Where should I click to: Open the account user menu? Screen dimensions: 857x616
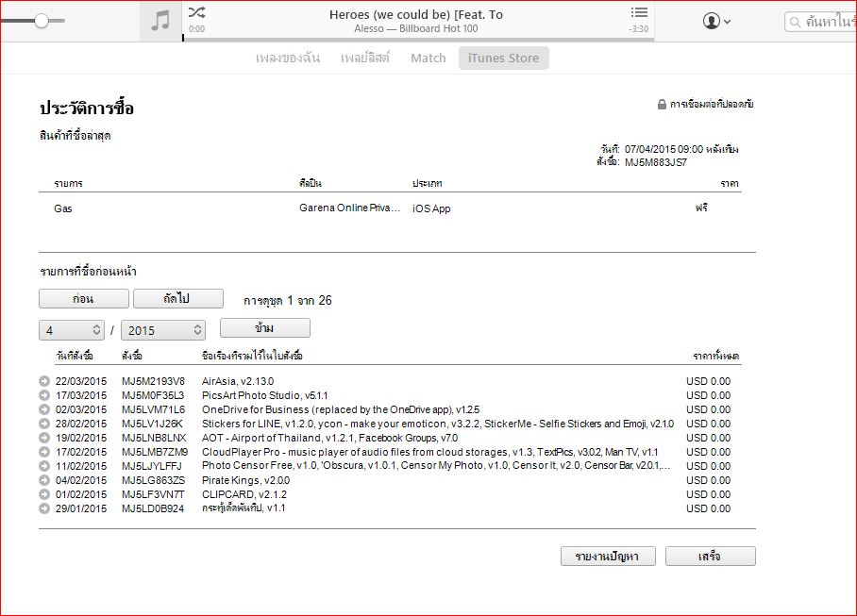pos(716,22)
